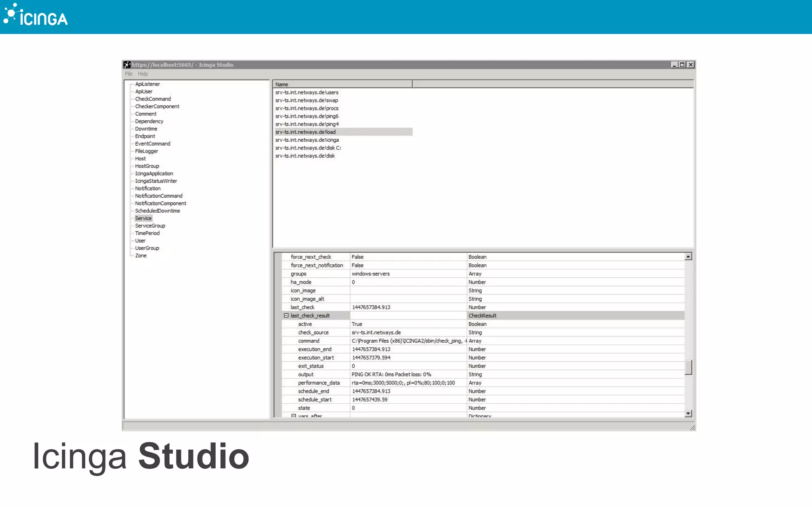Select srv-ts.int.netways.de!users service

[x=307, y=92]
